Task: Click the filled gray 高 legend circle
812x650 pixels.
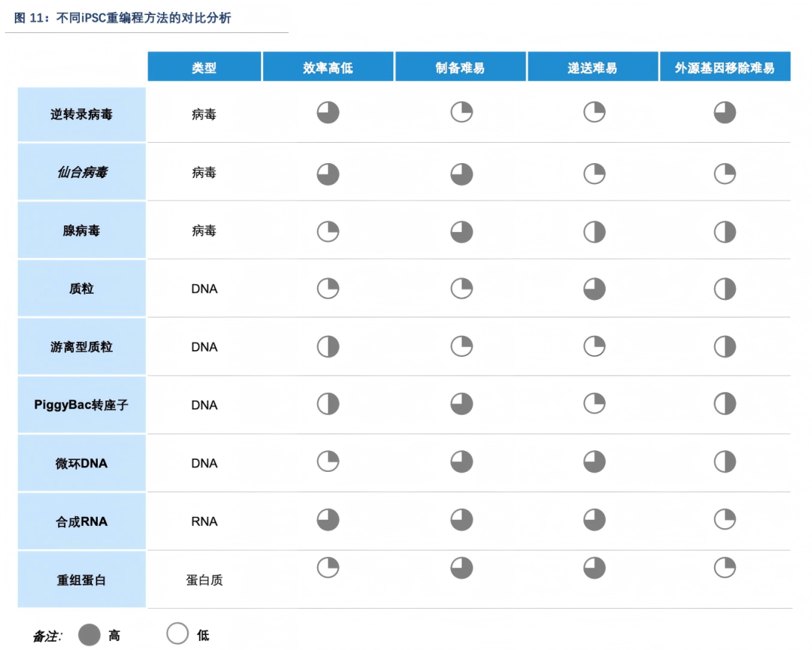Action: click(89, 634)
